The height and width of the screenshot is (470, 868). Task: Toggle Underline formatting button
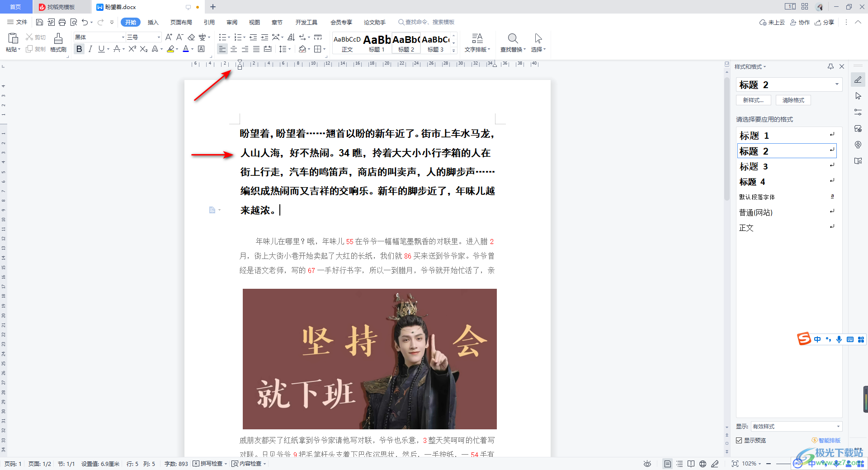point(101,49)
